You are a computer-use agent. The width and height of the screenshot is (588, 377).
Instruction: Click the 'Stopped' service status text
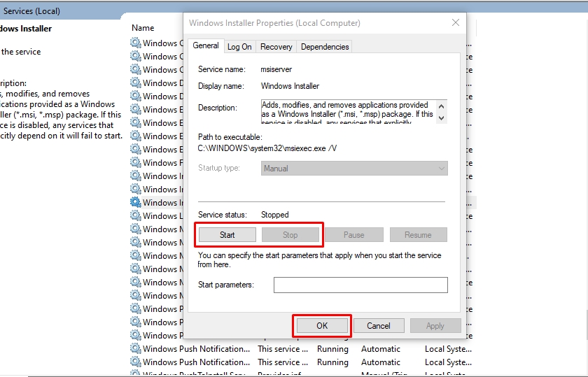[x=275, y=215]
